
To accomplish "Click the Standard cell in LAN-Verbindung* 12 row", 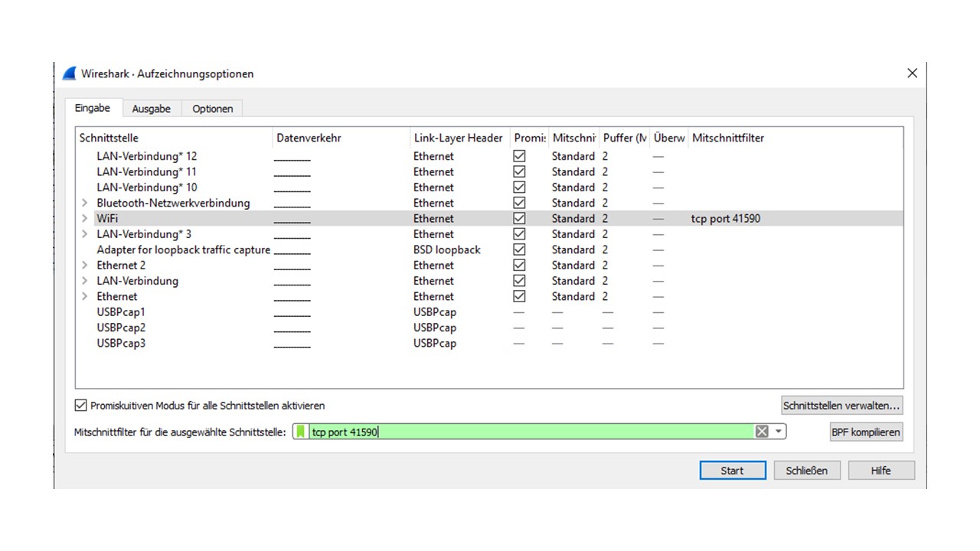I will point(573,156).
